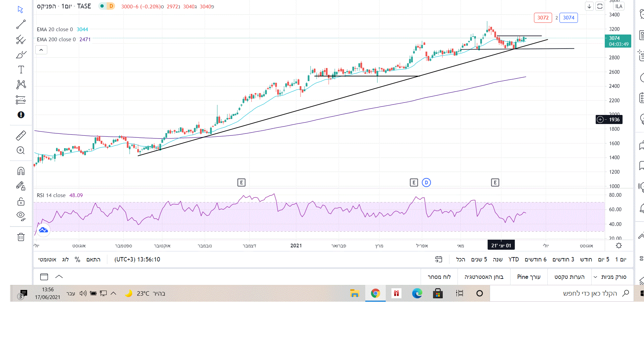
Task: Expand the bottom panel with the up chevron
Action: pyautogui.click(x=59, y=277)
